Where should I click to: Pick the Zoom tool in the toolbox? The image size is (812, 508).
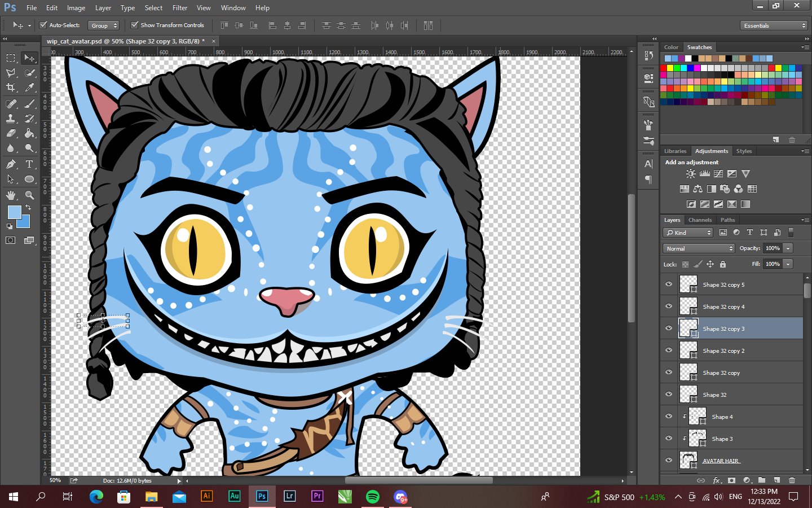tap(29, 195)
